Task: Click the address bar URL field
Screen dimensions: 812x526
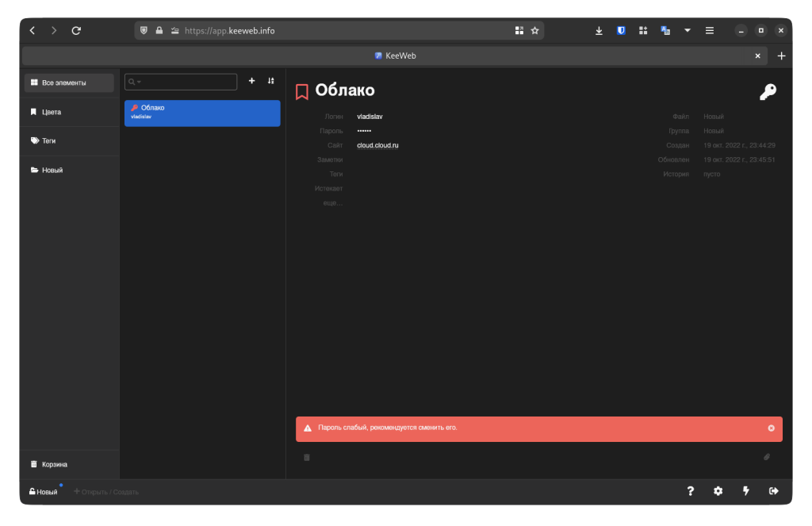Action: point(339,31)
